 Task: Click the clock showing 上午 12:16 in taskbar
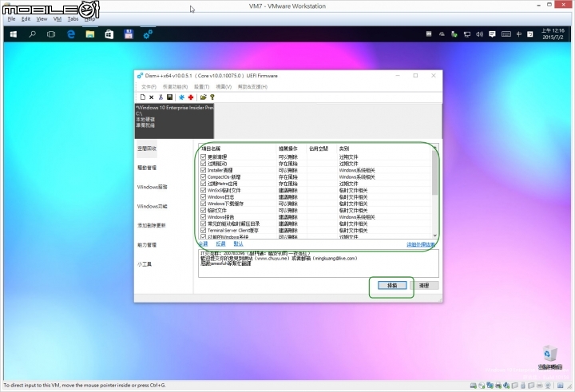[553, 34]
